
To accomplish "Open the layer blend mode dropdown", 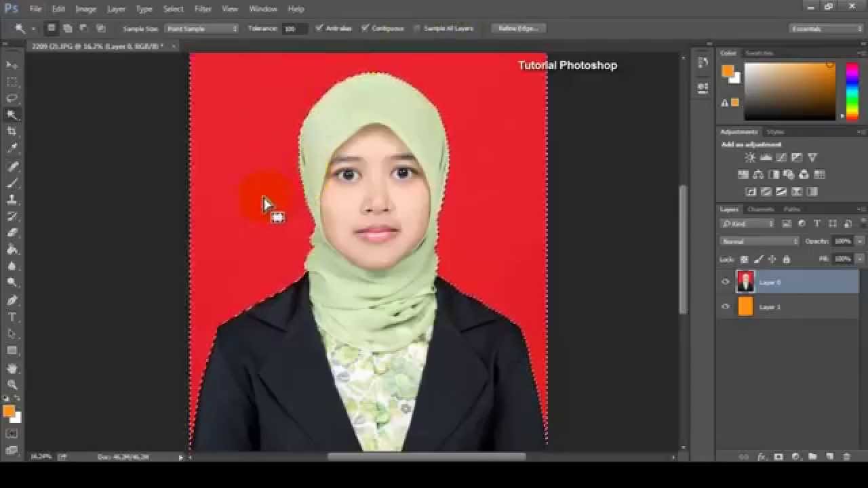I will coord(759,241).
